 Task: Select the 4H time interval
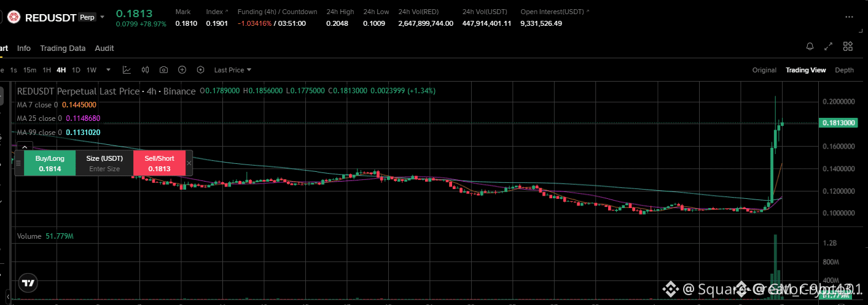(x=61, y=70)
